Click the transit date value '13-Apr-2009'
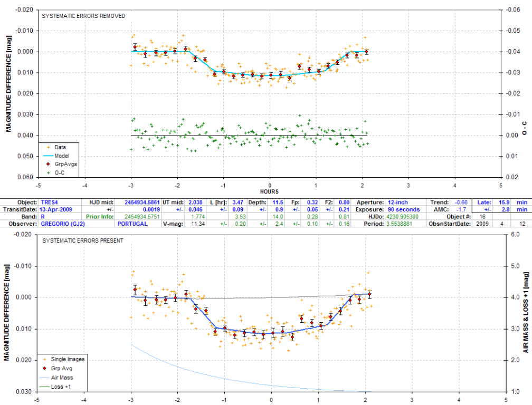This screenshot has height=405, width=532. (x=55, y=209)
